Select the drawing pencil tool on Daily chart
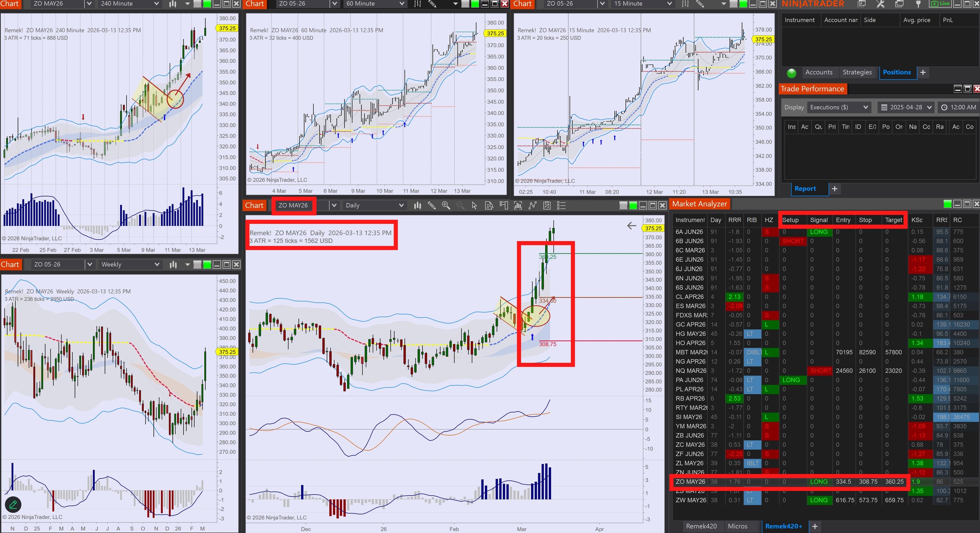Screen dimensions: 980x533 432,205
